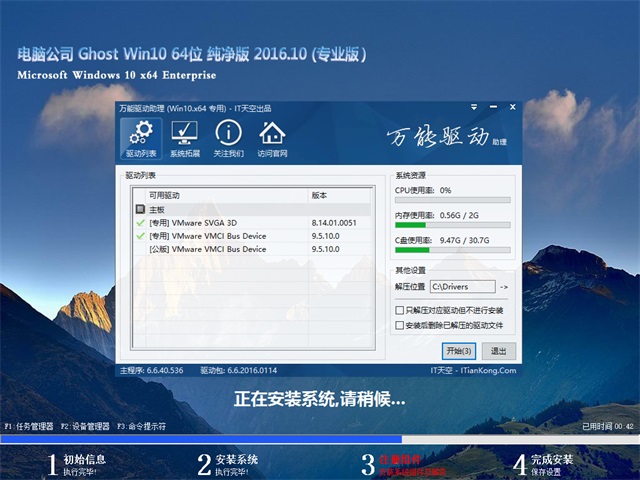This screenshot has height=480, width=640.
Task: Click the CPU使用率 progress bar
Action: (453, 200)
